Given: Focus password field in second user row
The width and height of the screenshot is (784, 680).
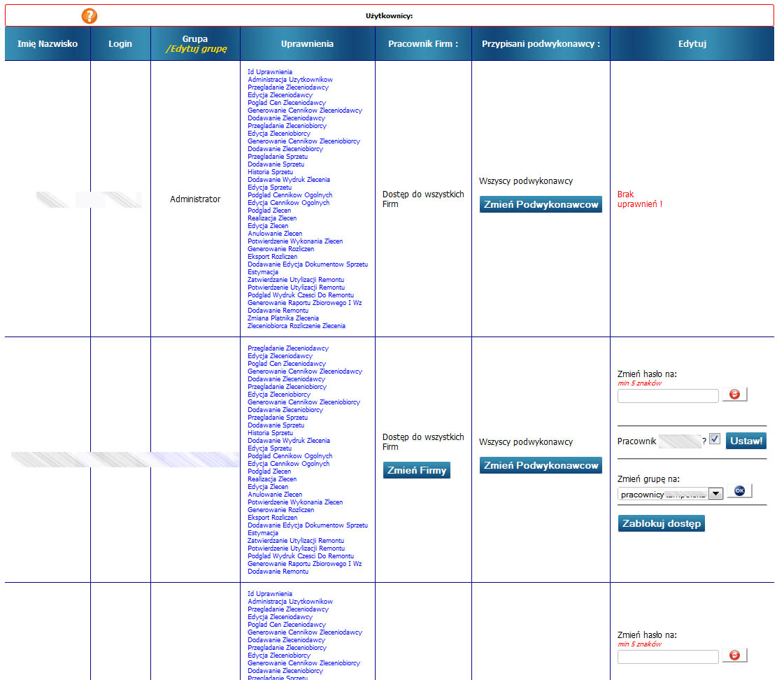Looking at the screenshot, I should coord(668,396).
